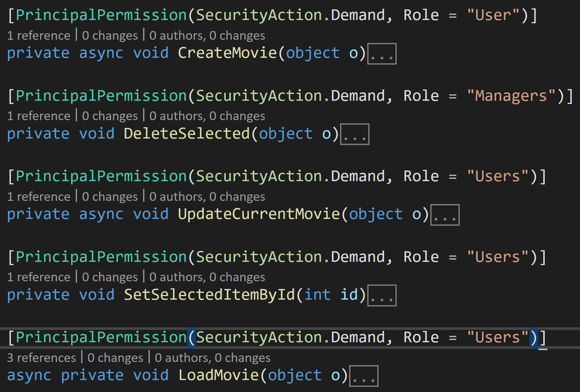The image size is (580, 392).
Task: Click the first '0 changes' link above SetSelectedItemById
Action: point(110,277)
